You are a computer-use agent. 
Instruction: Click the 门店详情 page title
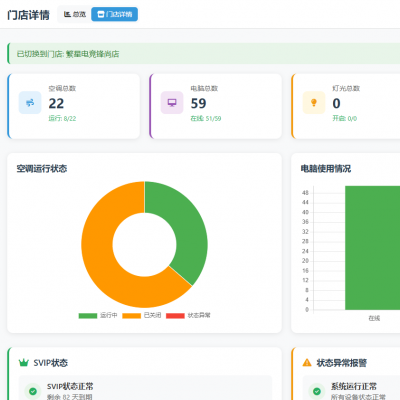28,15
